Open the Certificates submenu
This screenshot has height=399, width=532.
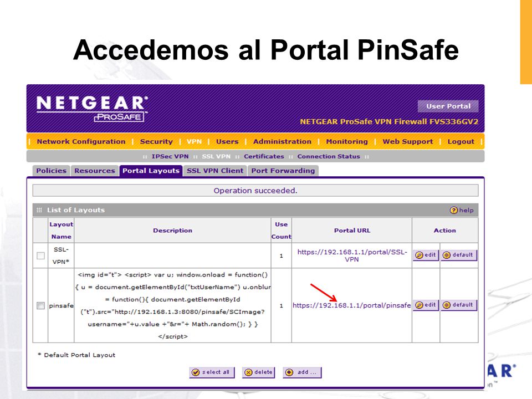(264, 156)
